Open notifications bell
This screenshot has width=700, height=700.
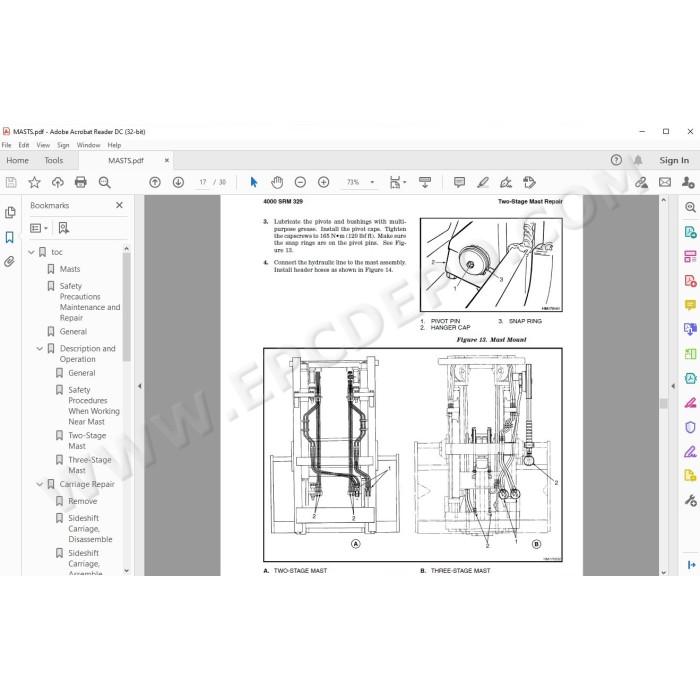click(638, 160)
